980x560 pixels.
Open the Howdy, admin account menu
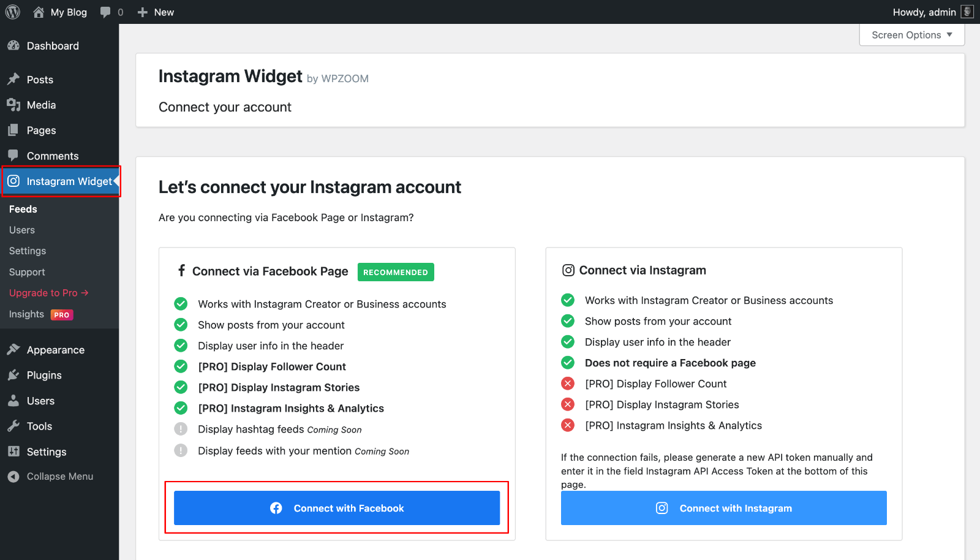932,12
